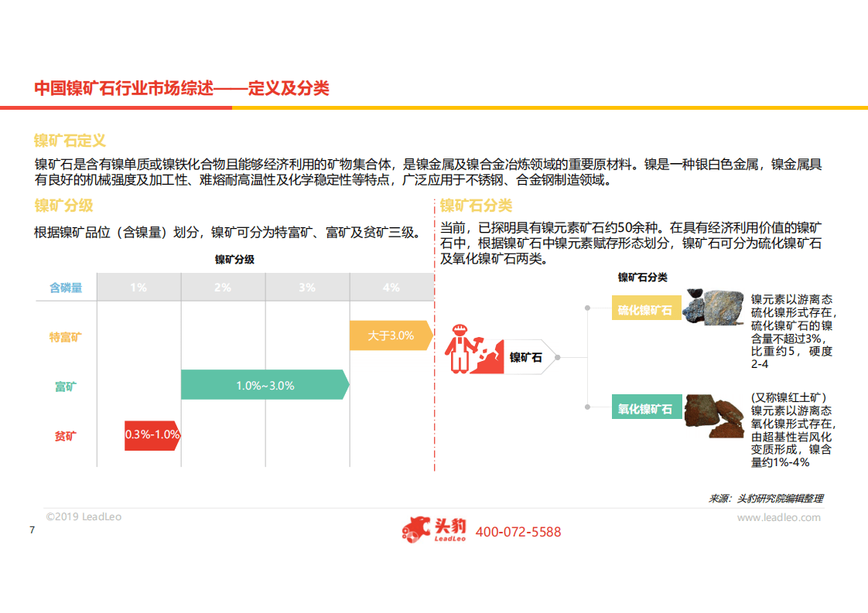Click the page number 7
The image size is (868, 613).
30,529
